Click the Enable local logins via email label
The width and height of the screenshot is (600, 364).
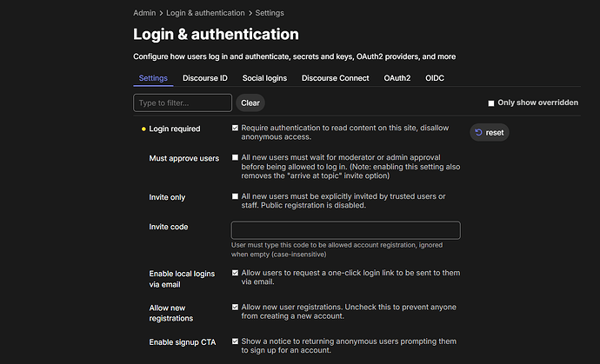coord(182,279)
